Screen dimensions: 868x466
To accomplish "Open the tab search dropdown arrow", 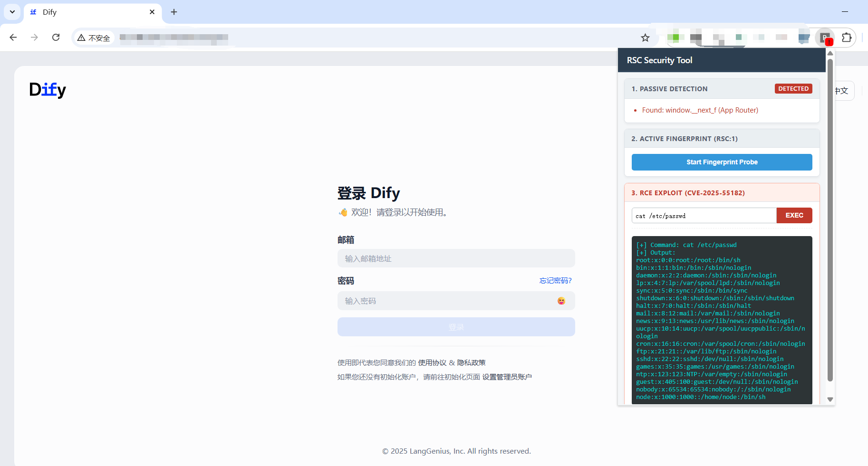I will [12, 12].
